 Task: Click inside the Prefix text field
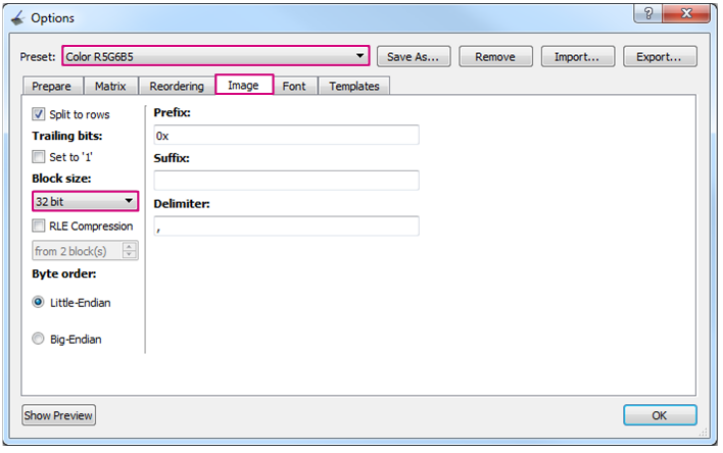pyautogui.click(x=285, y=135)
